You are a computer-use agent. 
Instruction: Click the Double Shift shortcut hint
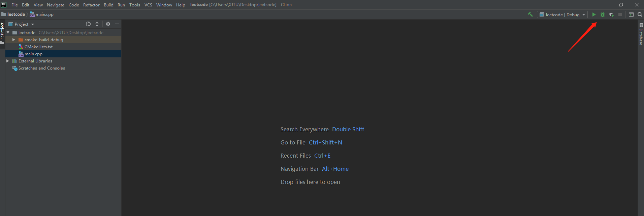point(348,129)
